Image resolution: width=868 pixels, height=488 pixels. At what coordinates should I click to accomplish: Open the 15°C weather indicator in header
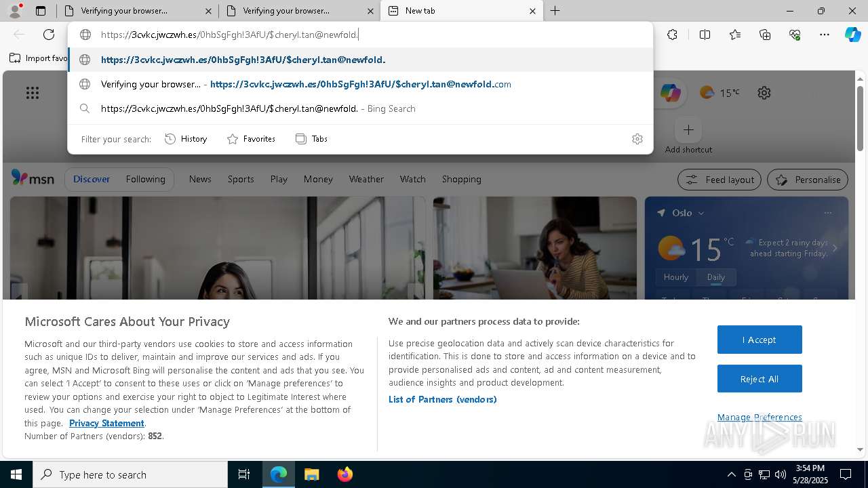pyautogui.click(x=719, y=93)
